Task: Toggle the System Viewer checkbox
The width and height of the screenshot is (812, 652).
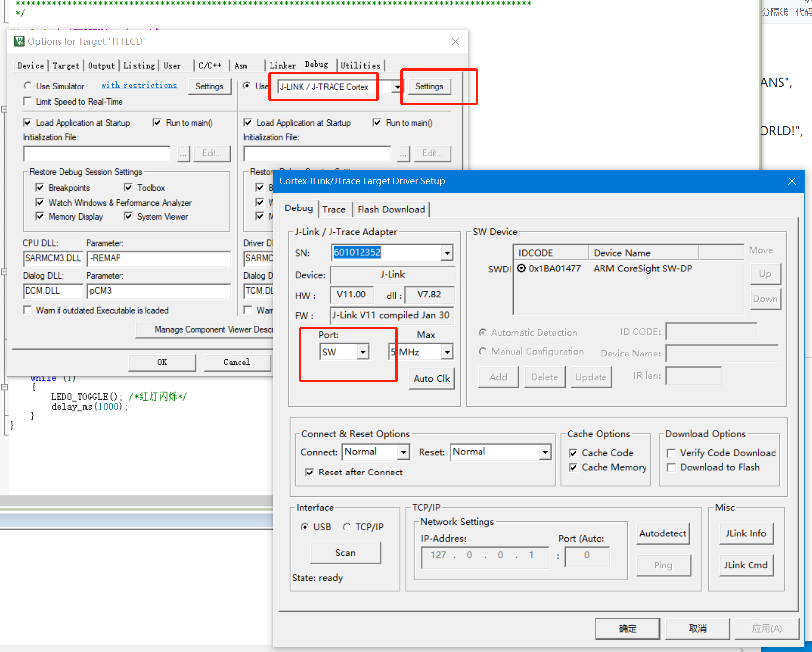Action: (x=128, y=216)
